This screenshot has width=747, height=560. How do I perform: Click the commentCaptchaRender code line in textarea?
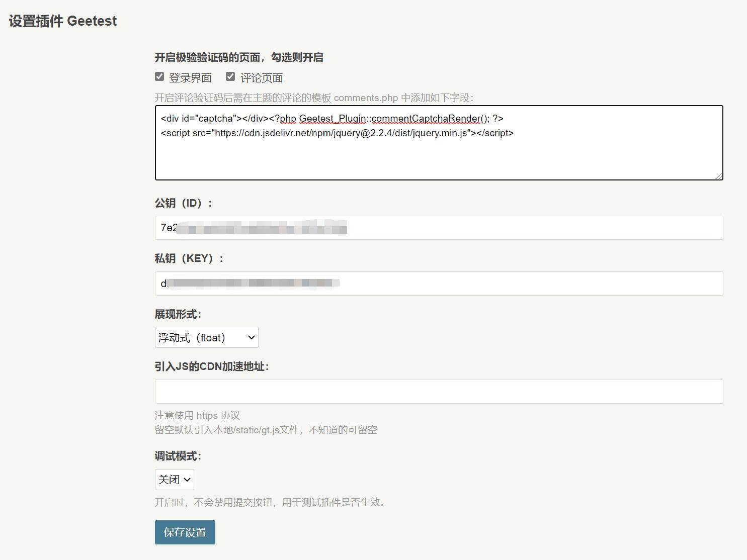click(x=332, y=119)
